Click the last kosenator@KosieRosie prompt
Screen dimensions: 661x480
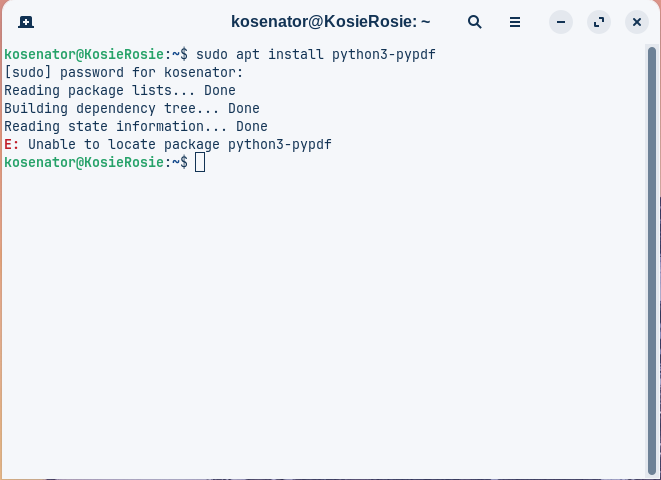(96, 163)
